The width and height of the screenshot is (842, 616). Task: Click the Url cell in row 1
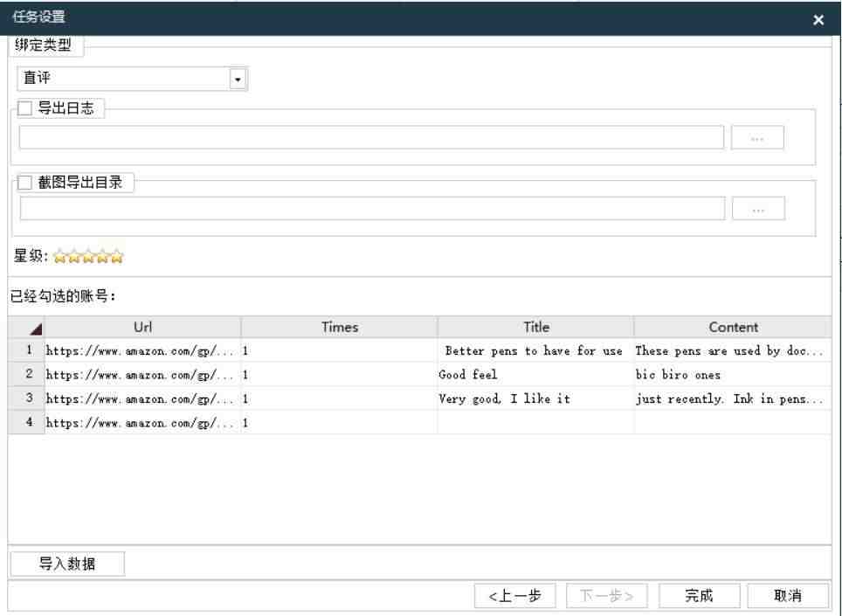(142, 350)
